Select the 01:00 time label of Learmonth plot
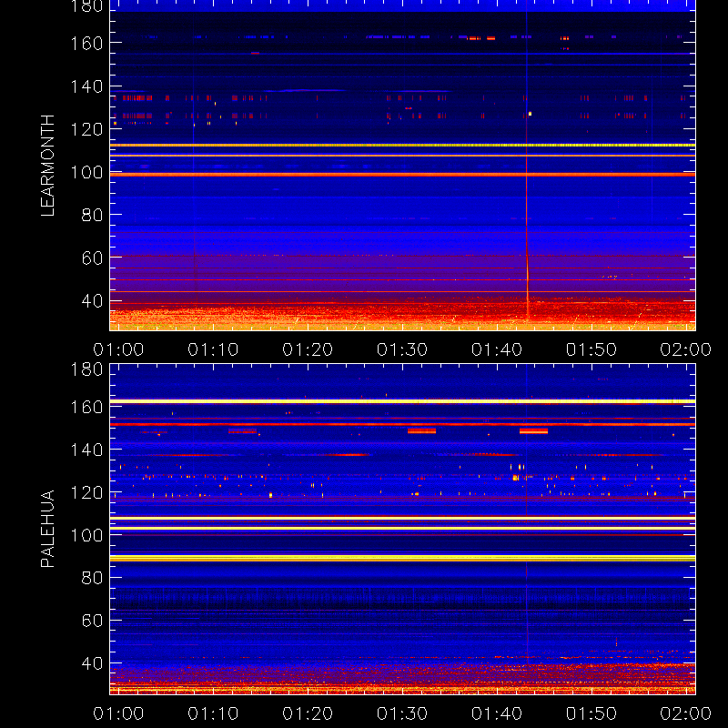Viewport: 728px width, 728px height. coord(118,349)
